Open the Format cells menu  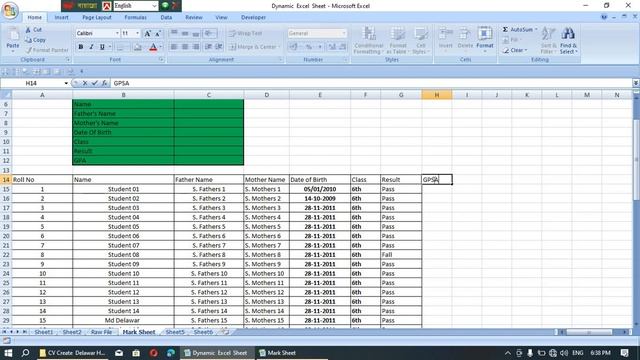pyautogui.click(x=485, y=39)
